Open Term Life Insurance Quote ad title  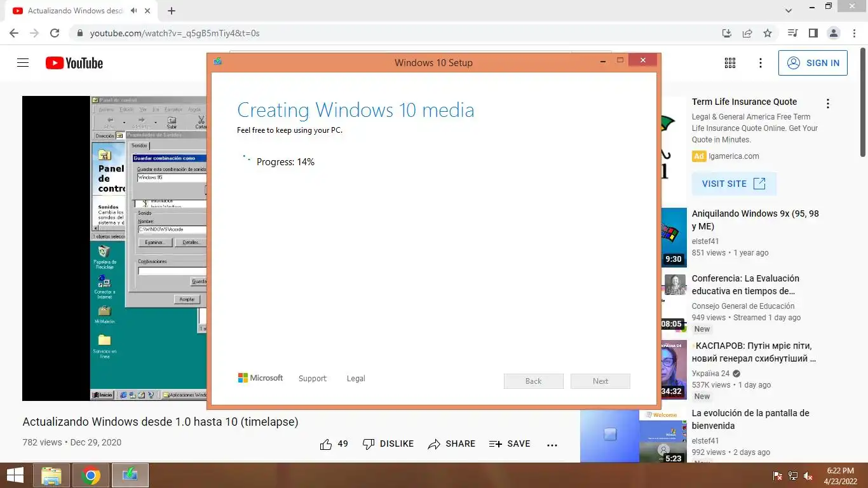point(744,102)
